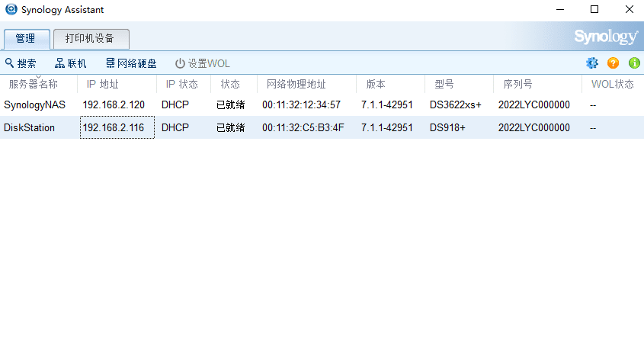This screenshot has height=347, width=644.
Task: Click model DS3622xs+ cell
Action: coord(456,104)
